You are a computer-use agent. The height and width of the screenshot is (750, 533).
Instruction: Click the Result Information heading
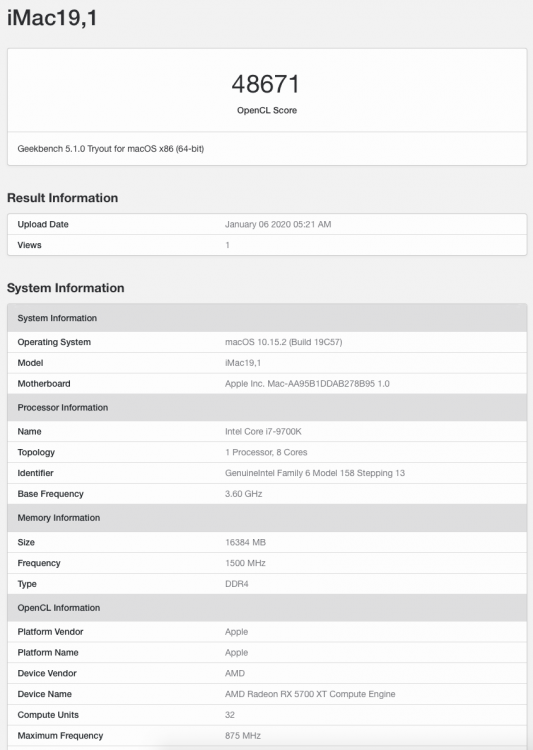click(x=62, y=198)
